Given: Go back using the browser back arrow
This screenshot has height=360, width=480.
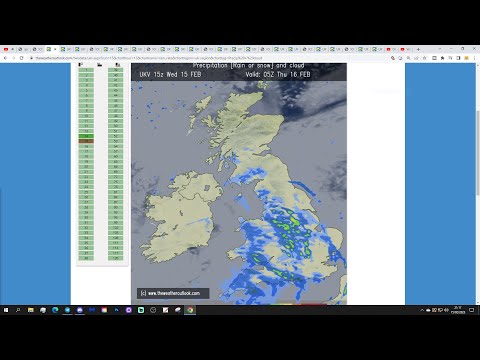Looking at the screenshot, I should 5,58.
